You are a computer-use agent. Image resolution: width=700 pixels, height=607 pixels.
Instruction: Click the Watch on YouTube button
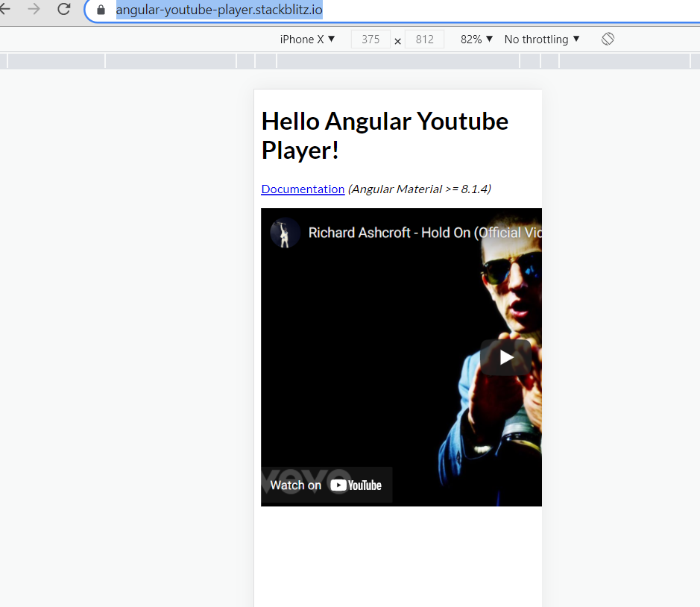[327, 485]
